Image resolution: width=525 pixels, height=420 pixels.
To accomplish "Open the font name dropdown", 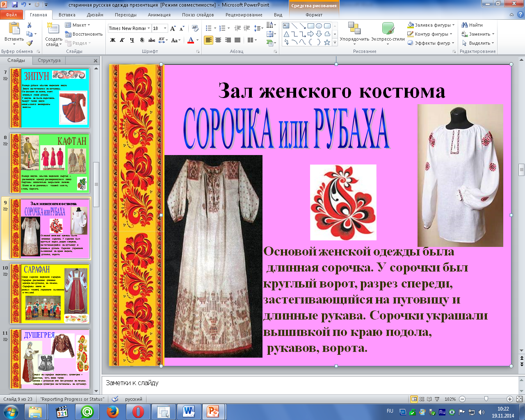I will [x=148, y=28].
